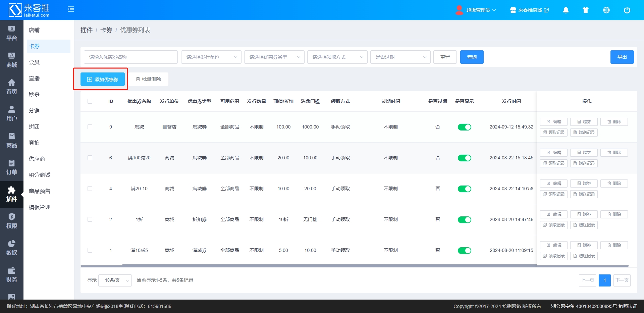
Task: Open the 权限 sidebar section
Action: [11, 221]
